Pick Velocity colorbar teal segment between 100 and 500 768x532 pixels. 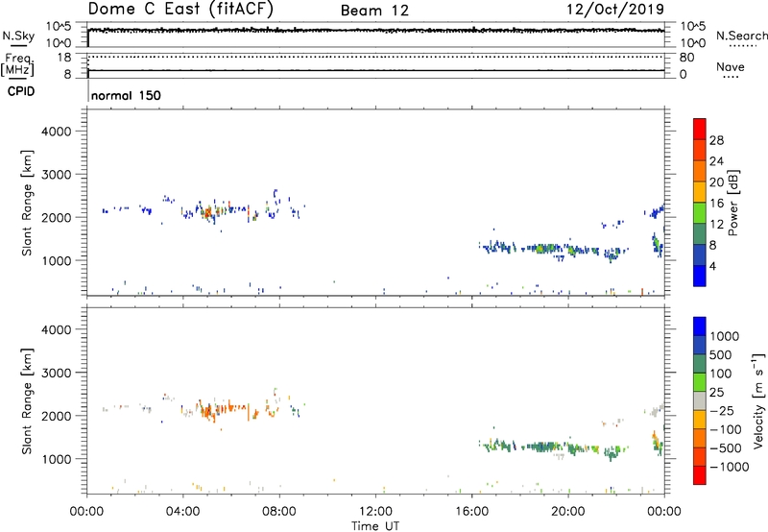(700, 364)
